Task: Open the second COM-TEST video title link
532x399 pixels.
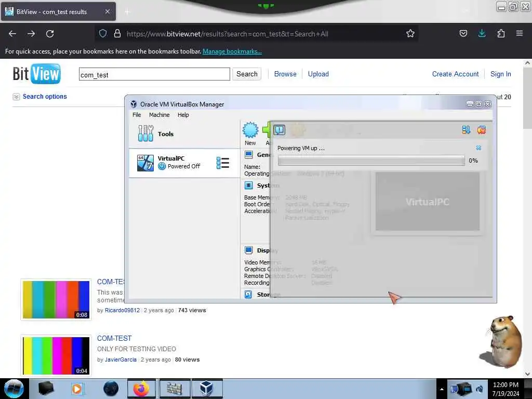Action: point(114,338)
